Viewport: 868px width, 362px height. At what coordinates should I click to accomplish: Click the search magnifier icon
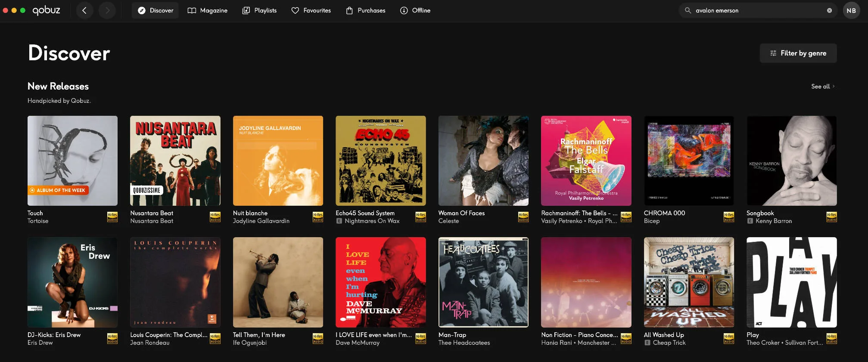click(688, 10)
